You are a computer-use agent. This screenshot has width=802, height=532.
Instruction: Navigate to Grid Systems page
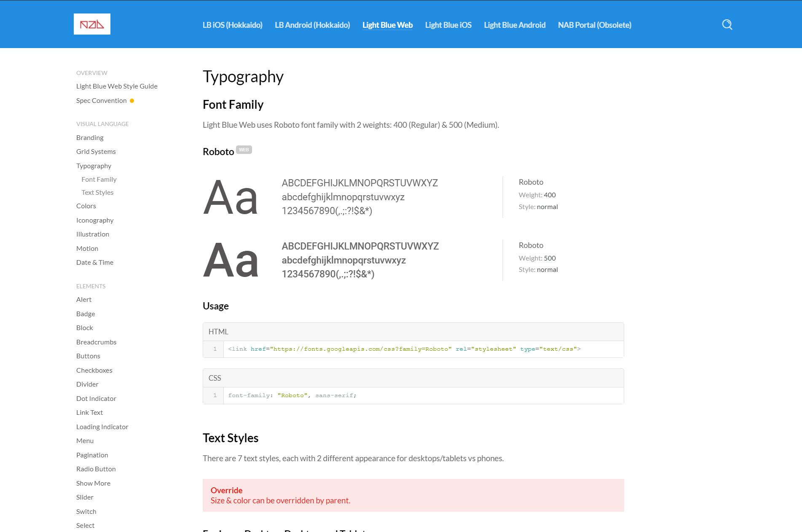(96, 151)
